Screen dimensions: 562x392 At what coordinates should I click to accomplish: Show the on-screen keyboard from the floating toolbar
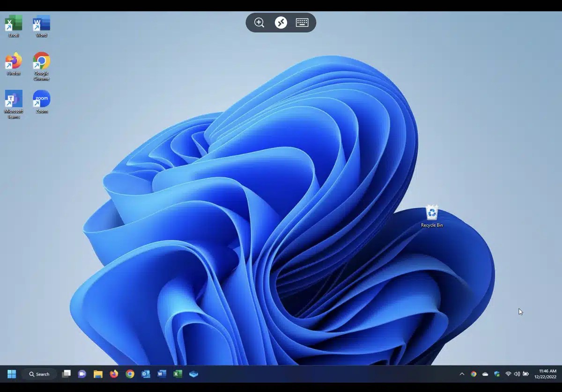pyautogui.click(x=302, y=22)
